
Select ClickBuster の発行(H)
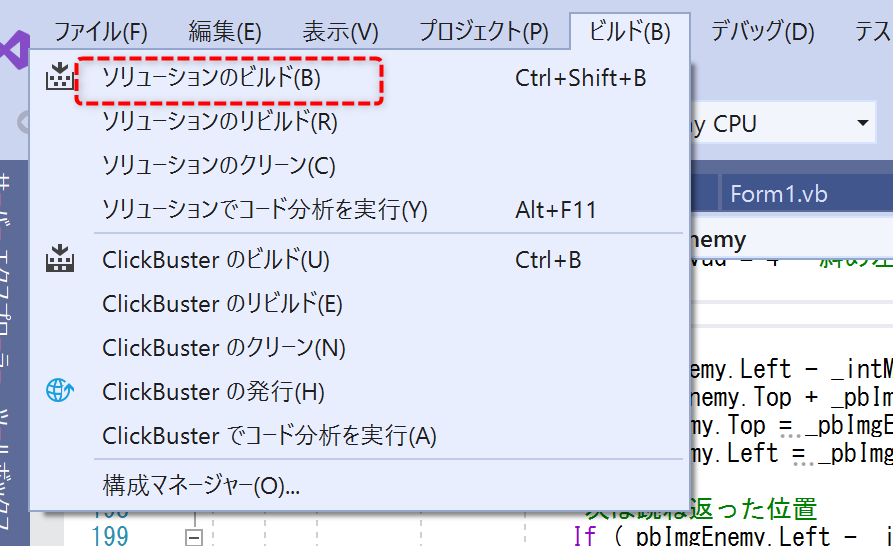coord(359,392)
